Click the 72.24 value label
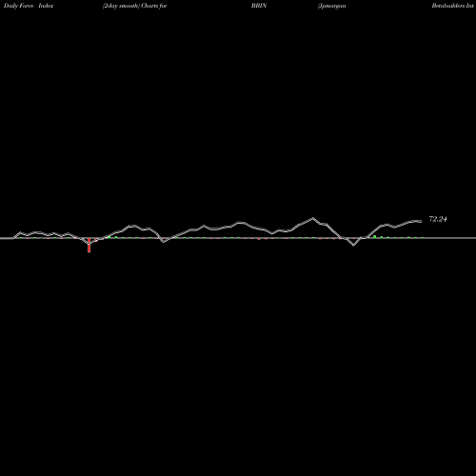Image resolution: width=476 pixels, height=476 pixels. pos(438,219)
